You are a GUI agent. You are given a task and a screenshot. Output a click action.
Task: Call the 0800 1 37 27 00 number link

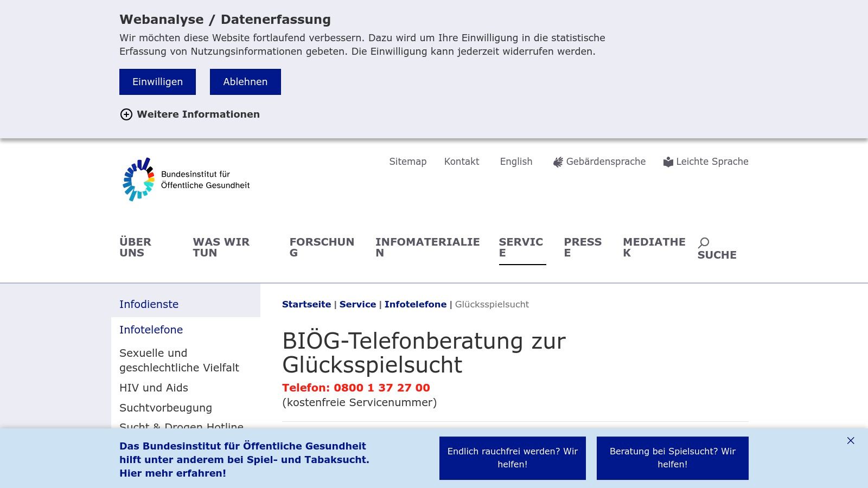coord(381,388)
